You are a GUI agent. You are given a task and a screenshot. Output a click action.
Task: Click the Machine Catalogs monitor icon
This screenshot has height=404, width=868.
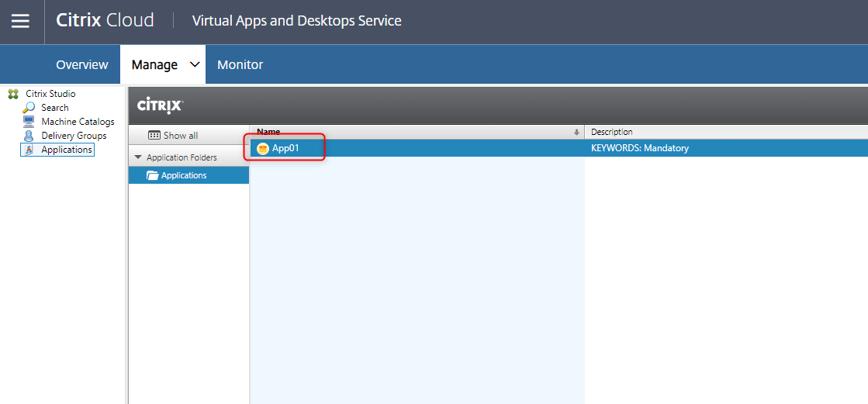tap(29, 122)
